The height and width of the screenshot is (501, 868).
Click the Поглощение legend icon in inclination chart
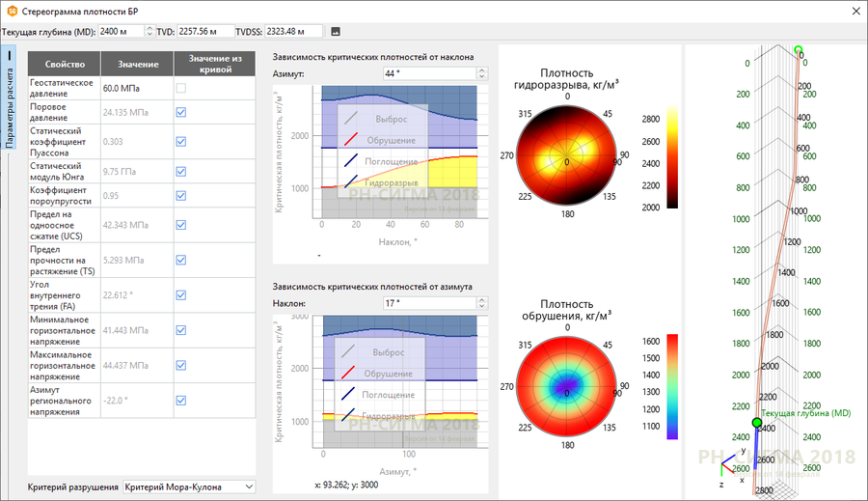pos(352,160)
